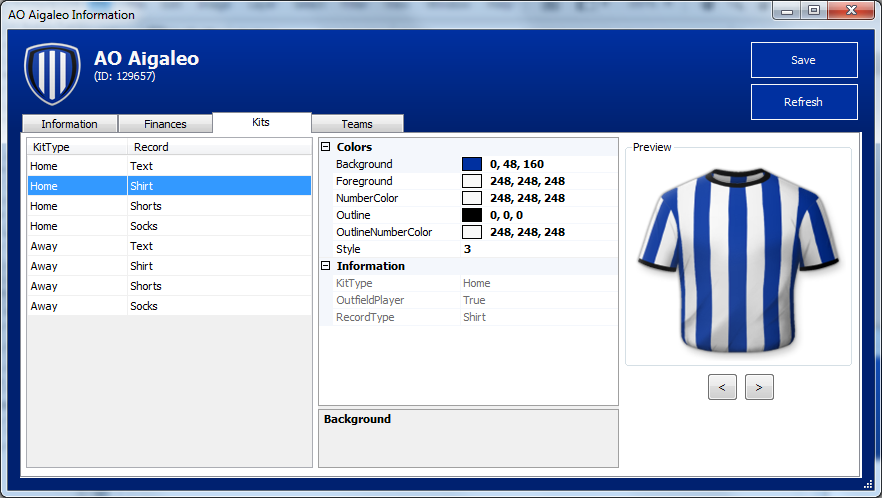The width and height of the screenshot is (882, 498).
Task: Choose the OutlineNumberColor swatch
Action: click(472, 232)
